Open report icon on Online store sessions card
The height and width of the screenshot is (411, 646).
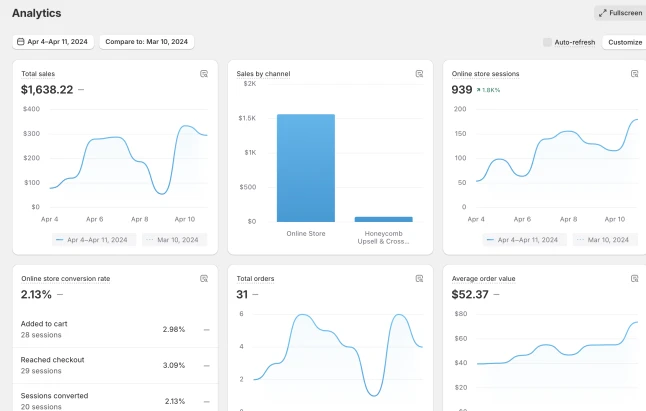click(634, 74)
